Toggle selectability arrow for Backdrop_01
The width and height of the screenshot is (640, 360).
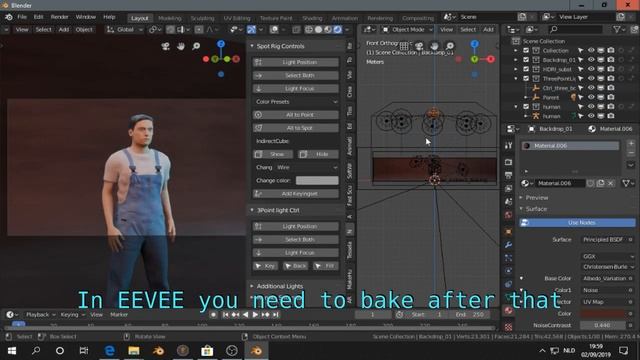click(580, 60)
